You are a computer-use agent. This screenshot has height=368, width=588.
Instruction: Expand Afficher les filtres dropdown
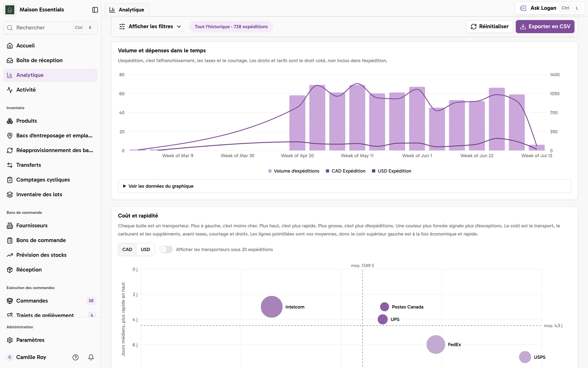pyautogui.click(x=150, y=26)
